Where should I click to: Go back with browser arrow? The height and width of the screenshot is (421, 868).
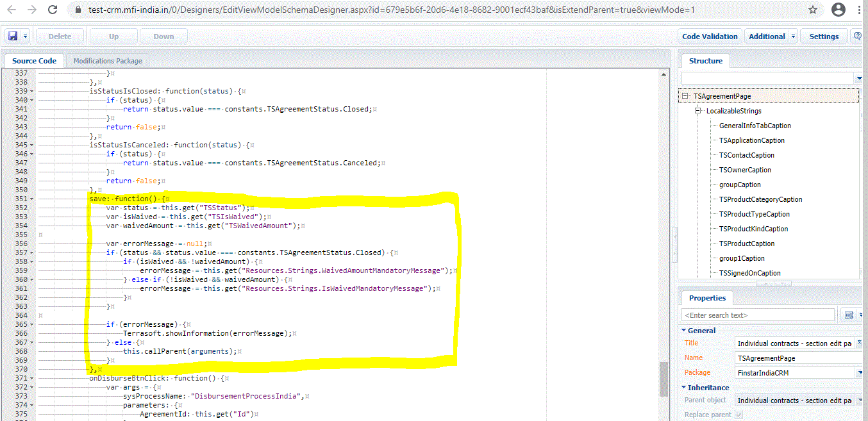point(12,10)
